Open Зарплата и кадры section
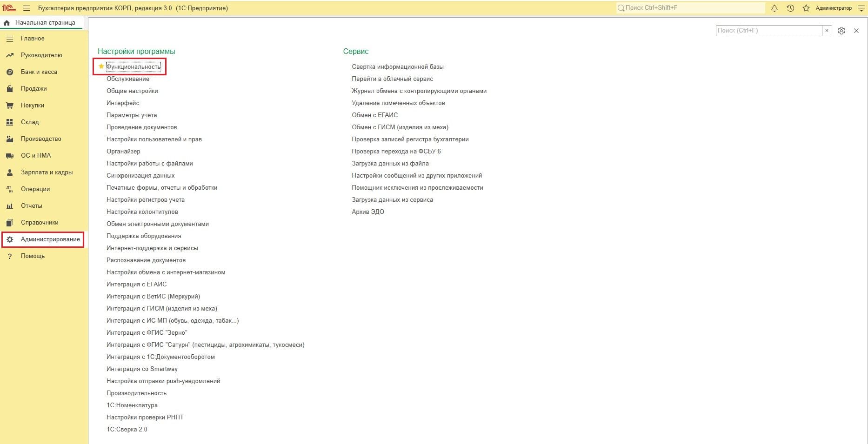This screenshot has height=444, width=868. point(47,172)
